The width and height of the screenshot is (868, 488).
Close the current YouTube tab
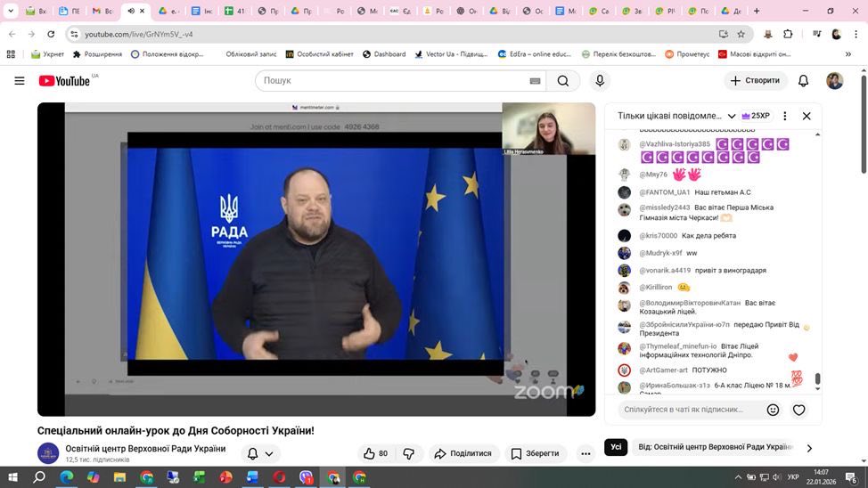(x=143, y=11)
